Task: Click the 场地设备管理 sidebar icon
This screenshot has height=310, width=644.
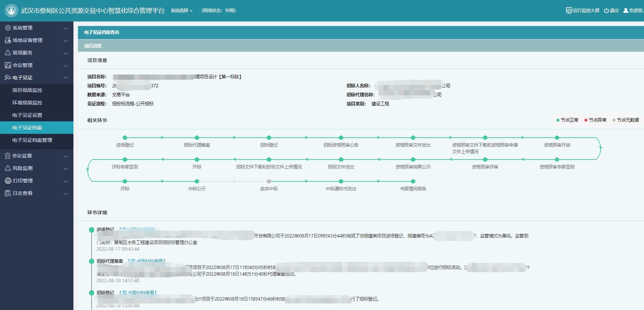Action: click(x=8, y=40)
